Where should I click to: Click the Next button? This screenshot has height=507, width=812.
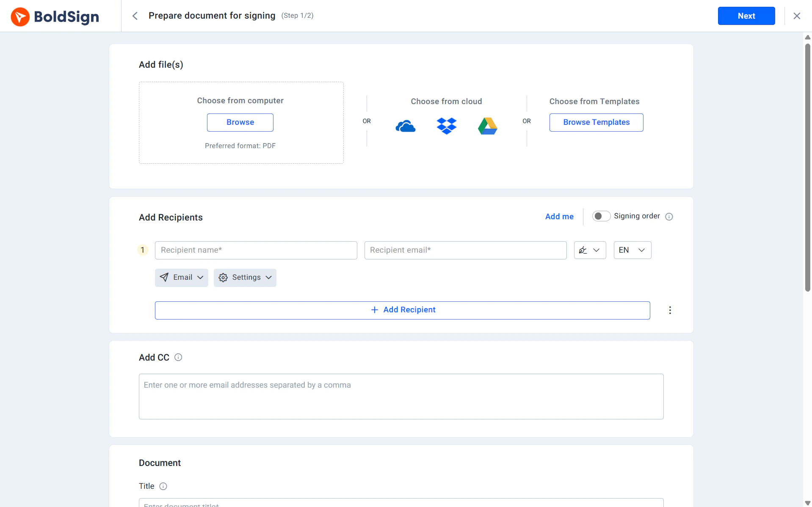point(746,16)
